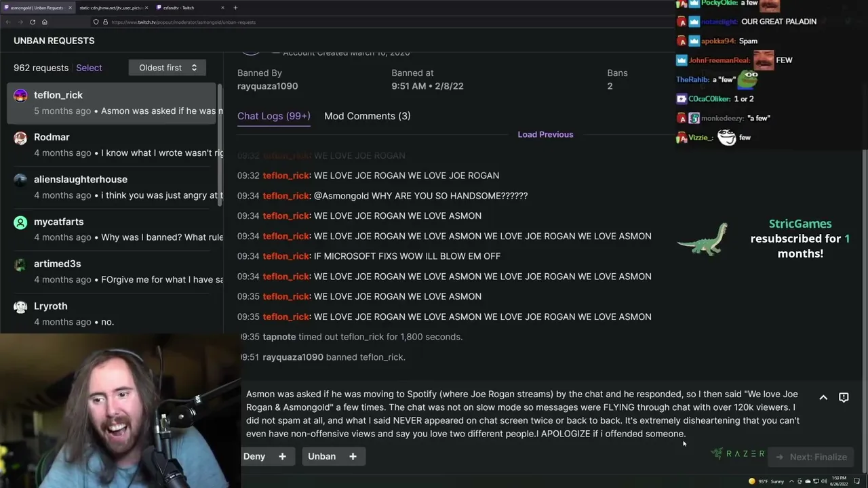
Task: Open the 95°F Sunny weather widget
Action: pos(767,481)
